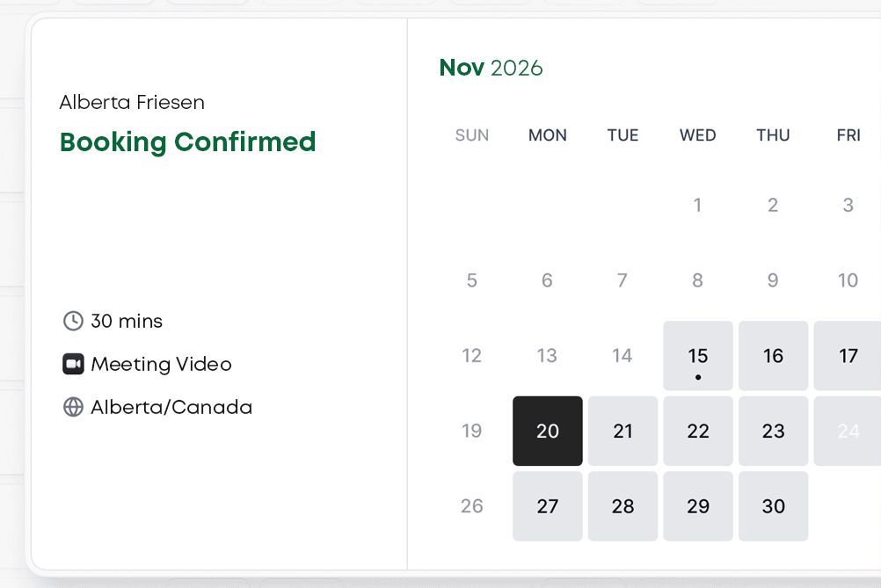
Task: Click the Booking Confirmed heading
Action: (x=187, y=142)
